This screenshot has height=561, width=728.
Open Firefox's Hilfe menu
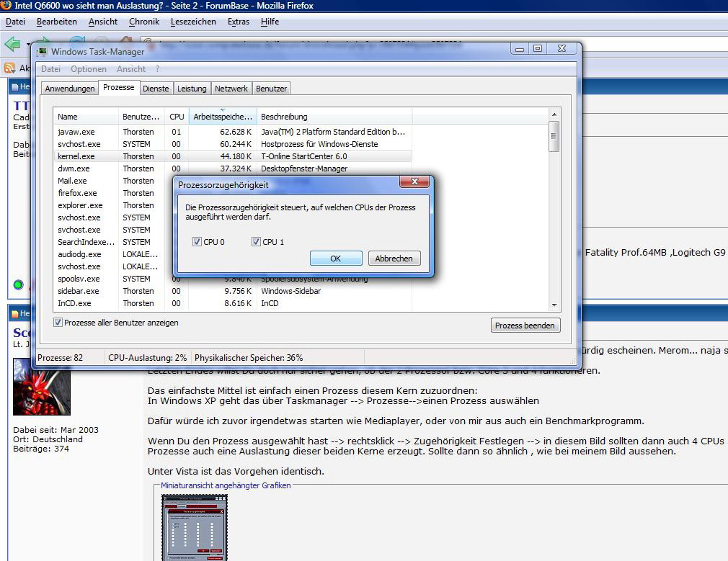[270, 22]
